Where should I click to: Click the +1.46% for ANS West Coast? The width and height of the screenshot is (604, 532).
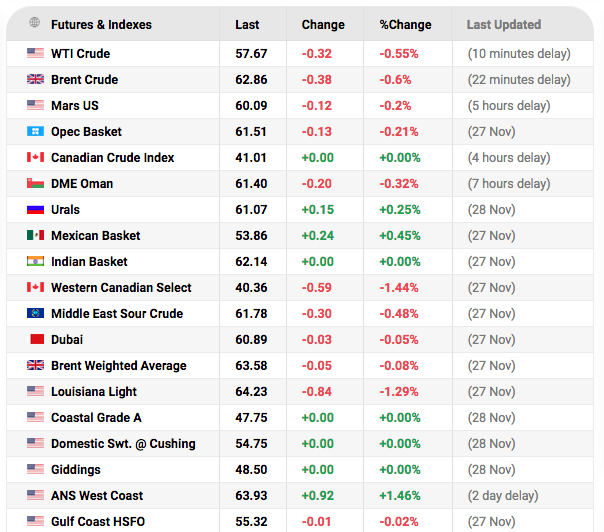point(400,495)
